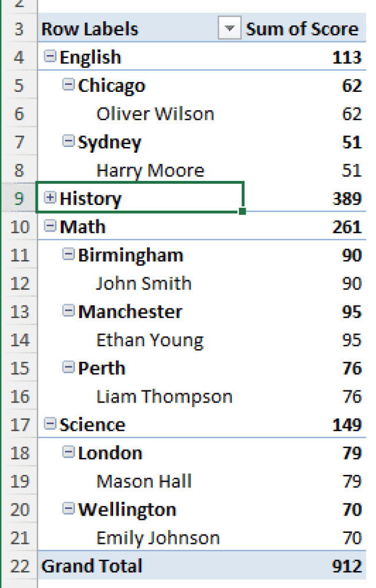
Task: Collapse the Science group
Action: (50, 425)
